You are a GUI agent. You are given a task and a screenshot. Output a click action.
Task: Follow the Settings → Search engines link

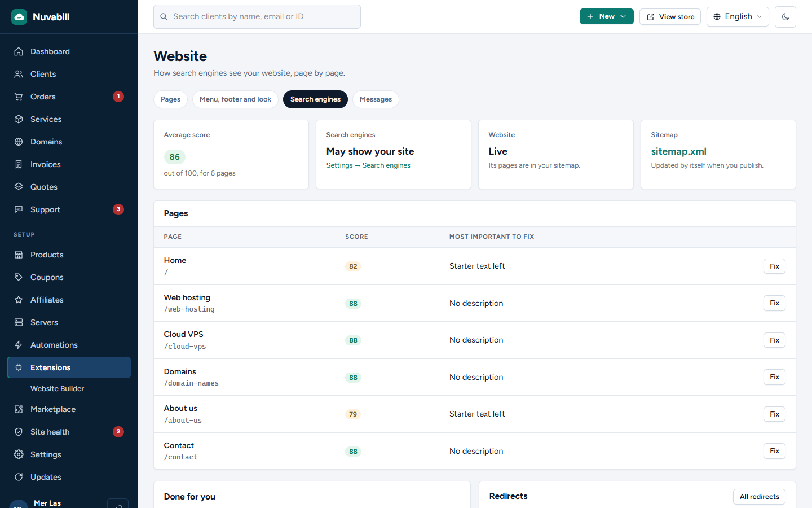[368, 165]
